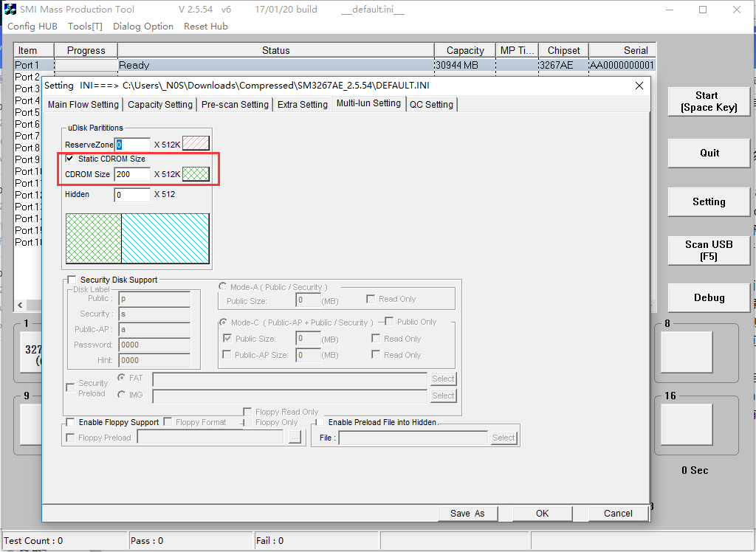The height and width of the screenshot is (552, 756).
Task: Click the Scan USB (F5) button
Action: pyautogui.click(x=709, y=250)
